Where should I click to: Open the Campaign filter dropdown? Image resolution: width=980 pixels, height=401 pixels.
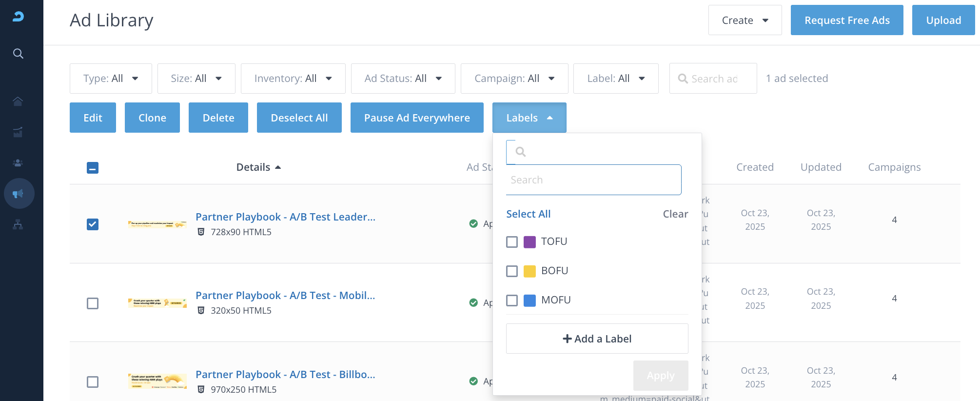pyautogui.click(x=514, y=79)
